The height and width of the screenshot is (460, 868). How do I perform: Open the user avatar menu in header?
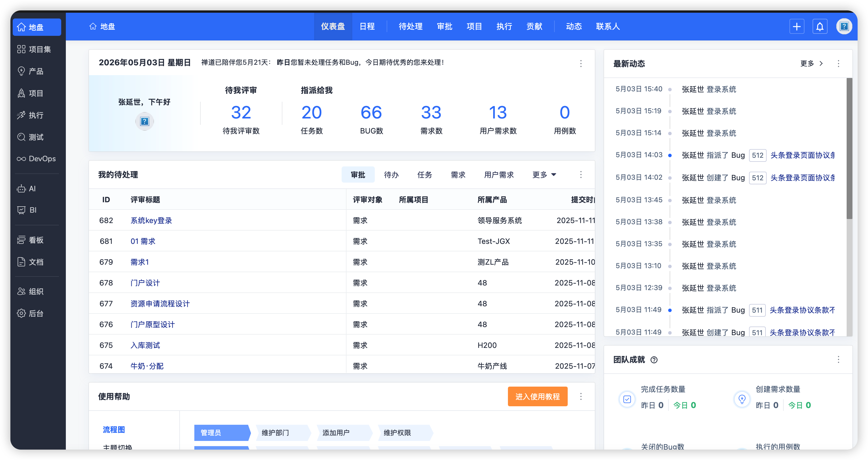[844, 26]
